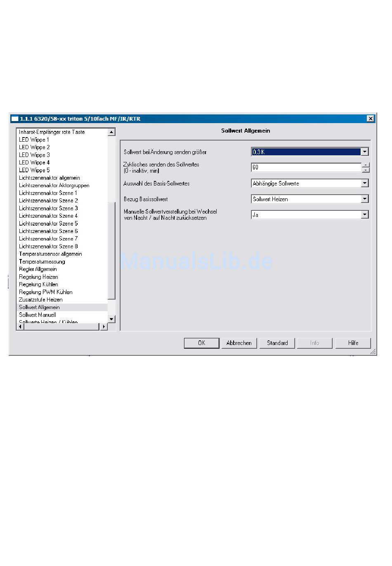Select highlighted 'Sollwert Allgemein' entry
This screenshot has width=392, height=566.
coord(62,307)
